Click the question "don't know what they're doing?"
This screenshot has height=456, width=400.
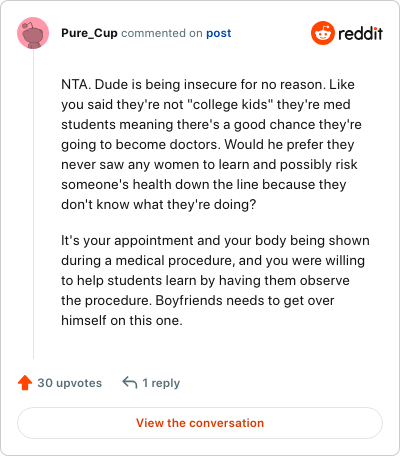tap(159, 204)
